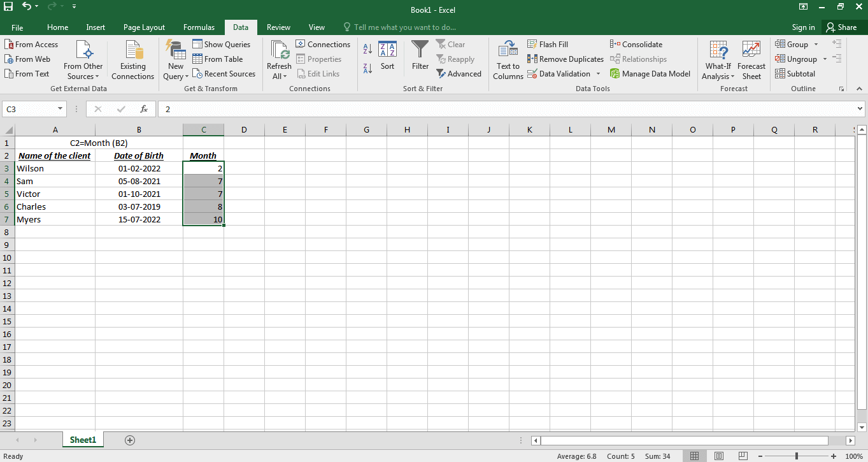The image size is (868, 462).
Task: Click Remove Duplicates
Action: tap(566, 59)
